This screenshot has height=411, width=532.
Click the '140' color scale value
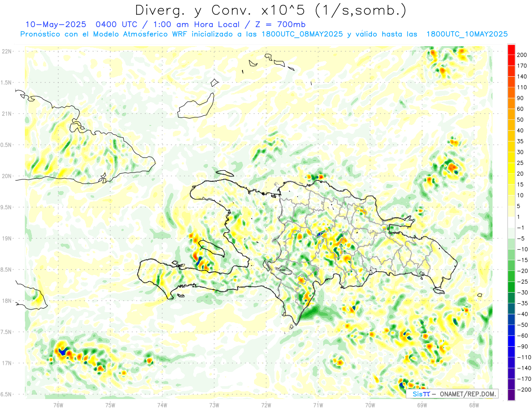(x=522, y=77)
